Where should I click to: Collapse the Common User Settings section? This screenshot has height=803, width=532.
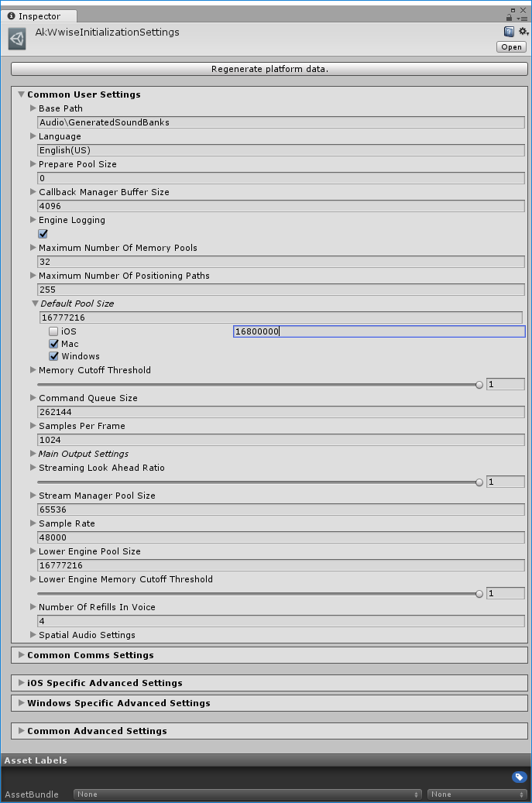coord(22,94)
